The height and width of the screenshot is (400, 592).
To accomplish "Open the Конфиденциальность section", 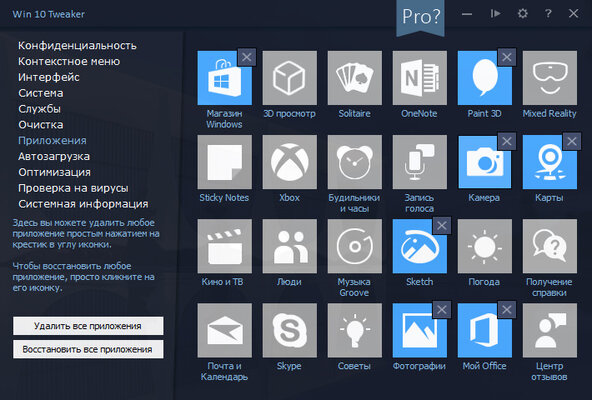I will coord(77,46).
